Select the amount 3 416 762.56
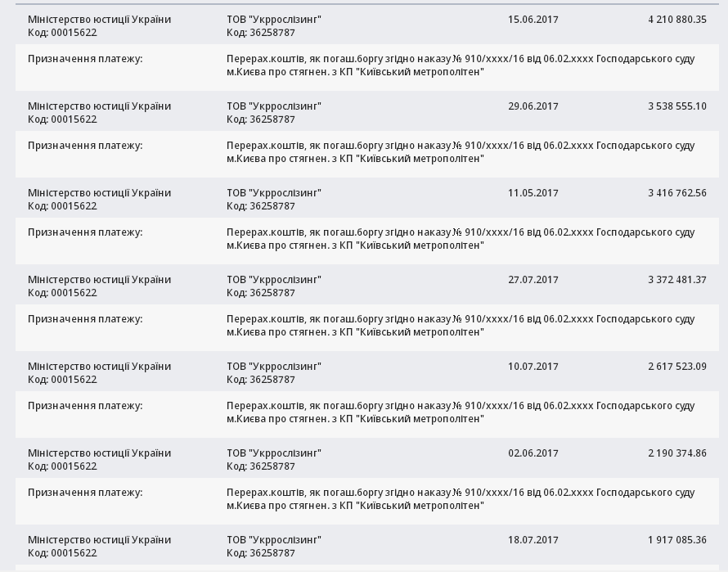 coord(676,193)
